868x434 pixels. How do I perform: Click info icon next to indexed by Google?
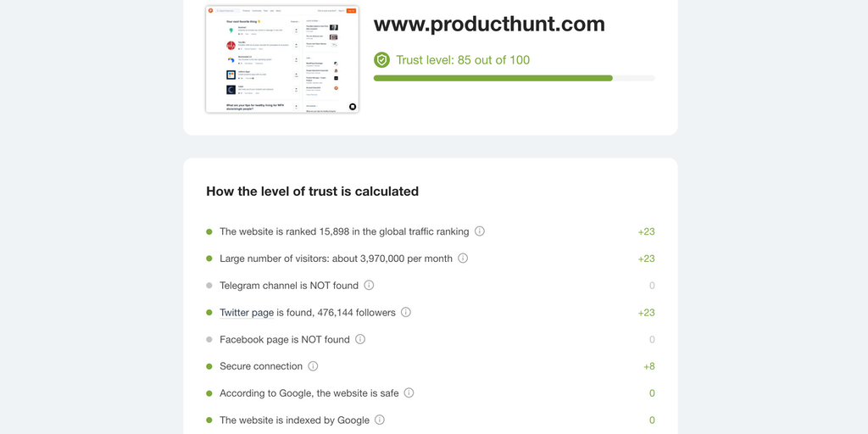click(380, 420)
